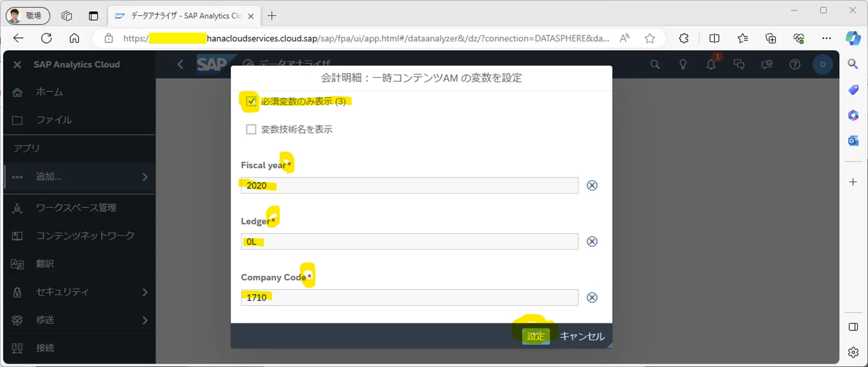Open the user profile avatar D

(x=822, y=64)
